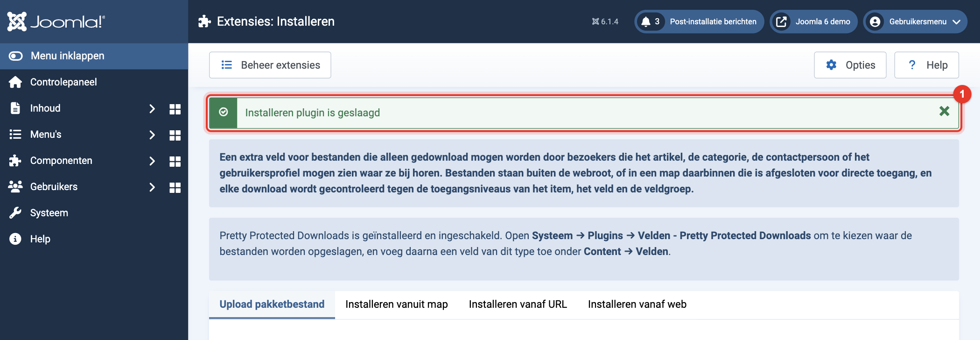Switch to Installeren vanaf URL tab
This screenshot has width=980, height=340.
[x=518, y=305]
